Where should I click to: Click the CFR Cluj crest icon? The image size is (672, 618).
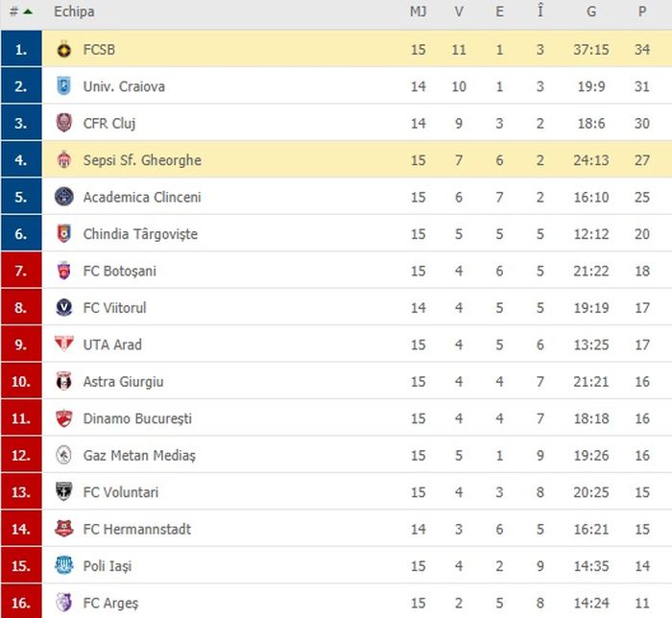[x=64, y=123]
